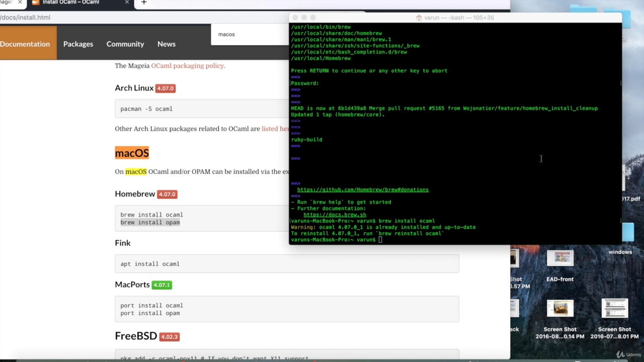
Task: Follow the OCaml packaging policy link
Action: (x=187, y=66)
